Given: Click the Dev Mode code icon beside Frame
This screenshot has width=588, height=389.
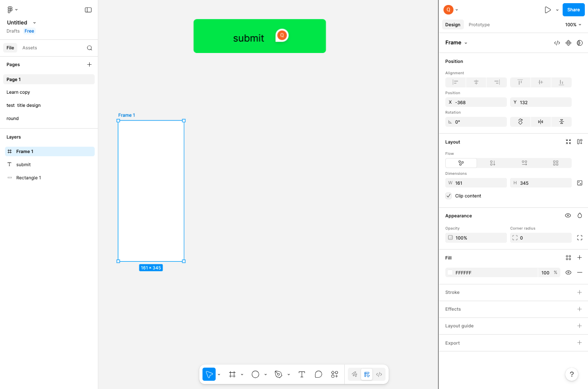Looking at the screenshot, I should [x=557, y=43].
